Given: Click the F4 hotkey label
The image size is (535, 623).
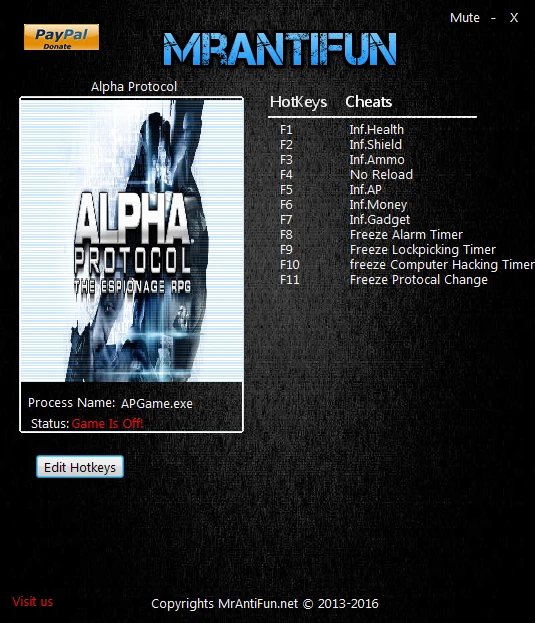Looking at the screenshot, I should [x=286, y=175].
